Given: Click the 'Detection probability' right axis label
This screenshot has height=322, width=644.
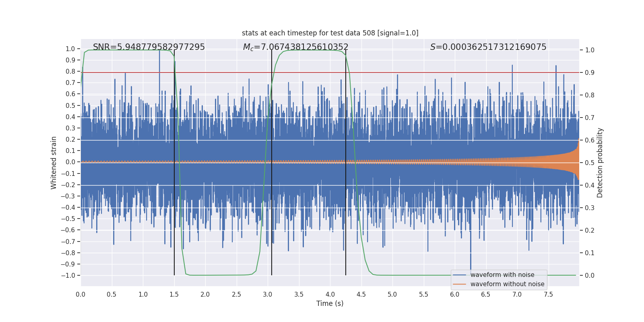Looking at the screenshot, I should point(600,163).
